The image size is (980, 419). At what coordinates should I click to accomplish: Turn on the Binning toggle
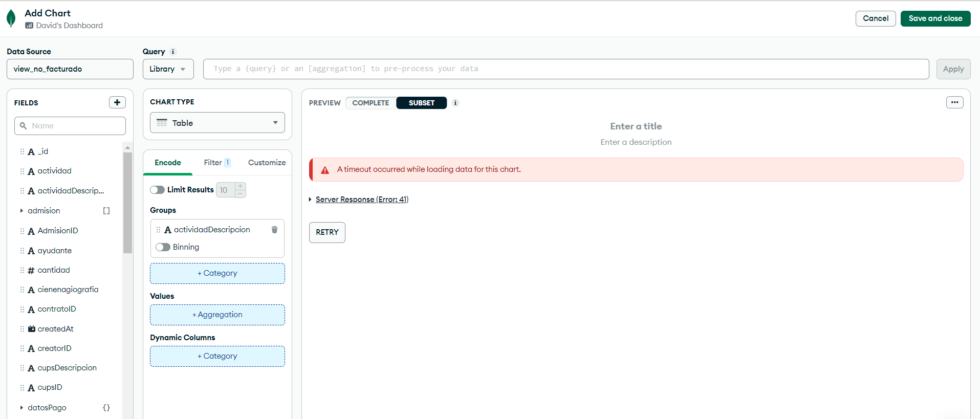(x=163, y=247)
